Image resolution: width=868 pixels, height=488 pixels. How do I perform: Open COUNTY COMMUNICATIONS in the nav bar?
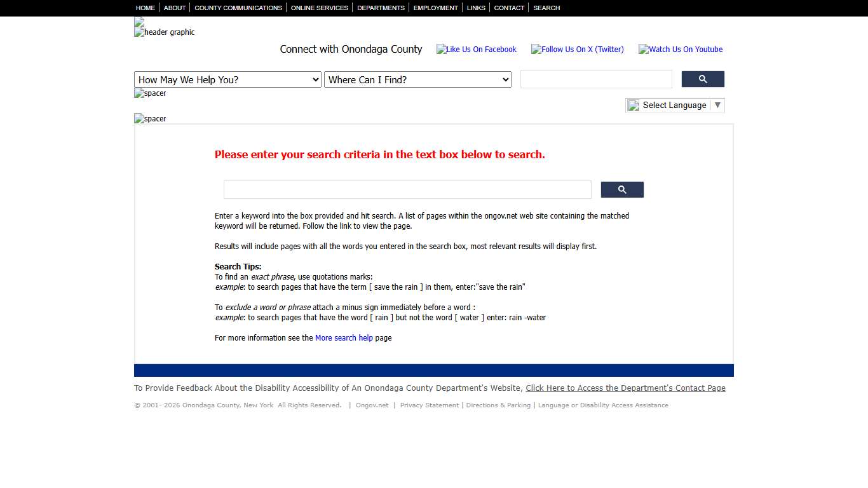click(x=238, y=8)
